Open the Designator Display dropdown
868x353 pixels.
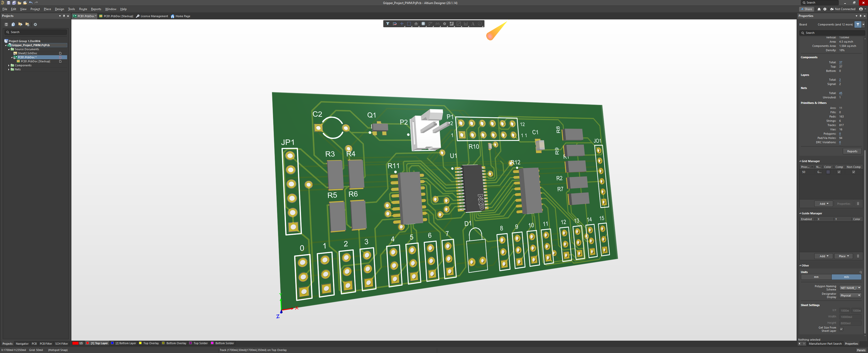coord(851,296)
